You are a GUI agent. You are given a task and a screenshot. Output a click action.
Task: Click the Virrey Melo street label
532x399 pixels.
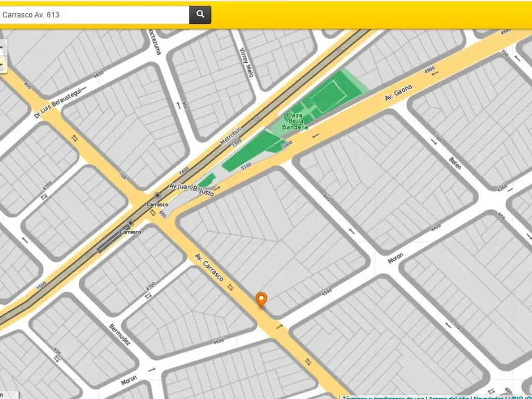pos(246,62)
